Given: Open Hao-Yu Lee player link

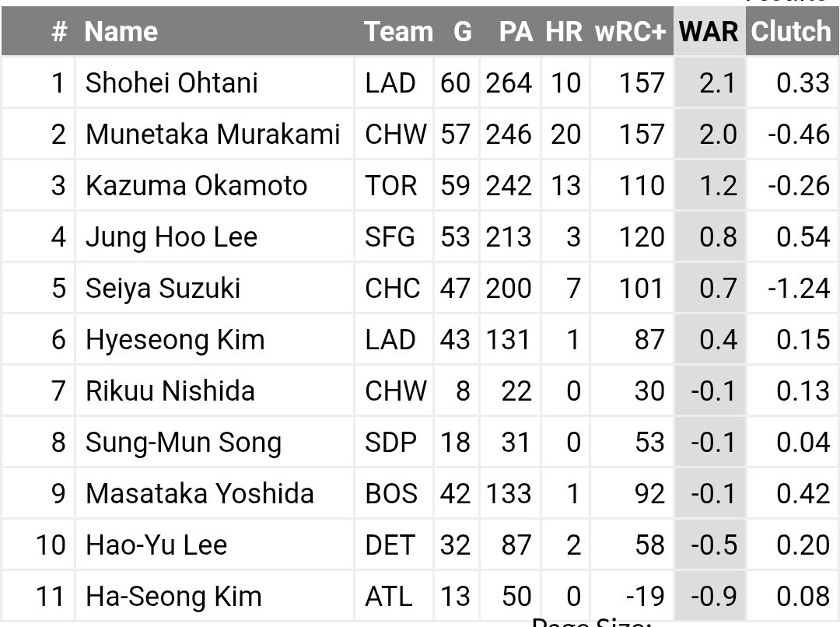Looking at the screenshot, I should click(x=156, y=545).
